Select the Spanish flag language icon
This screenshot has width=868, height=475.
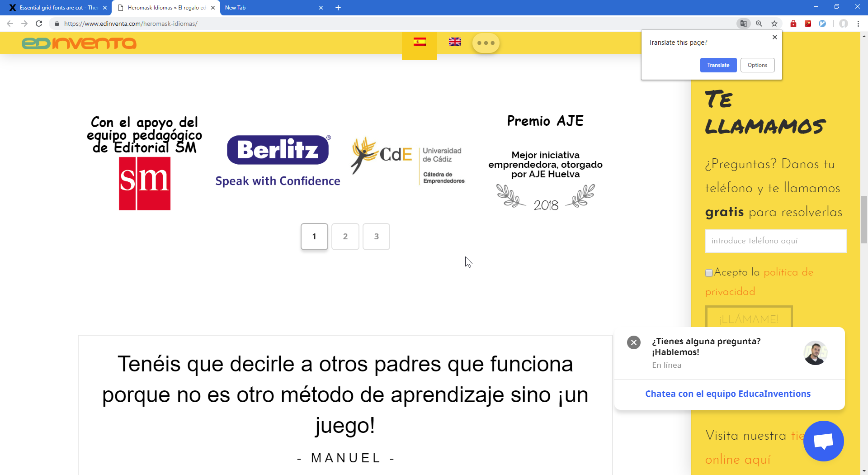click(x=420, y=42)
